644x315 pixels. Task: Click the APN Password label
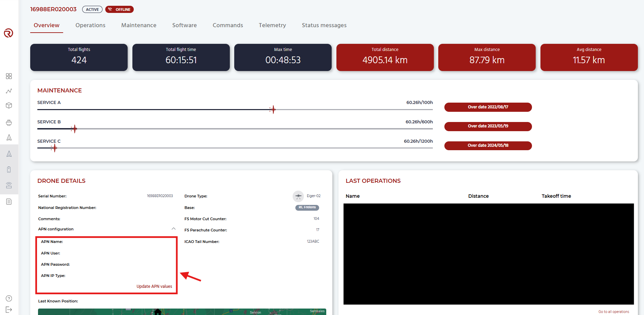pyautogui.click(x=55, y=264)
